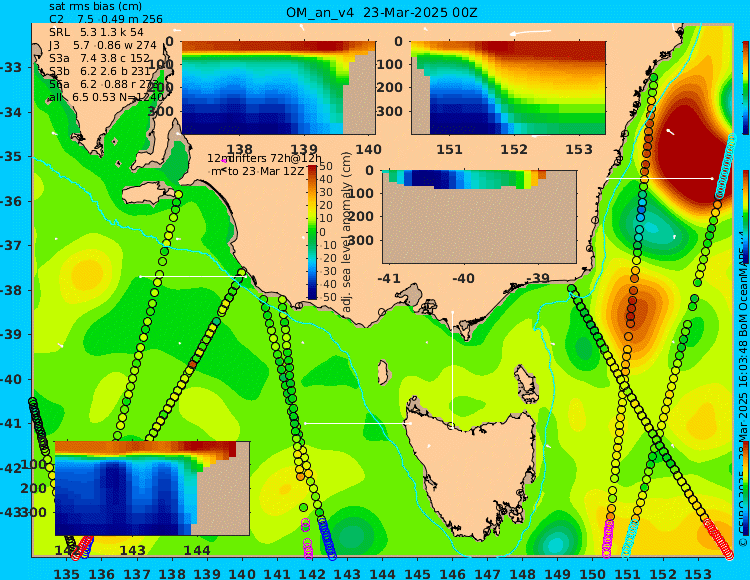Select the 'J3 5.7 0.86 w 274' row
This screenshot has height=580, width=750.
tap(103, 45)
